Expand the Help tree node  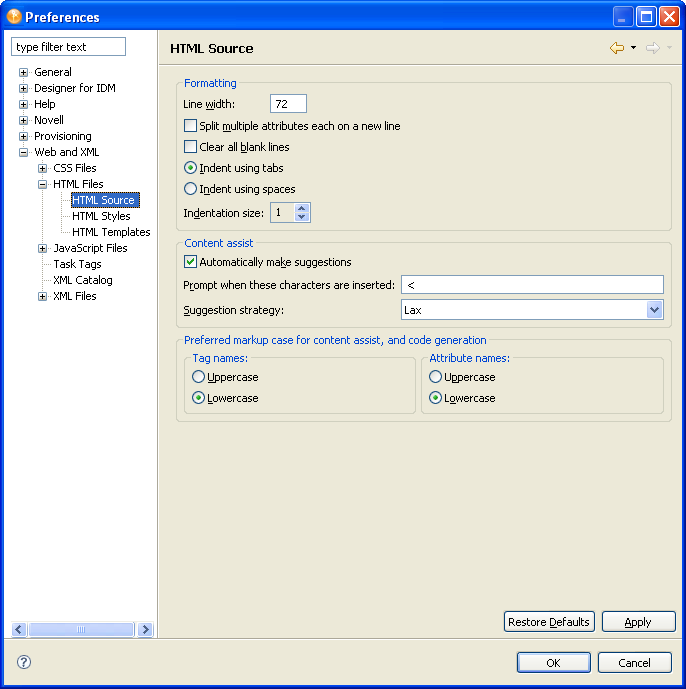point(24,105)
